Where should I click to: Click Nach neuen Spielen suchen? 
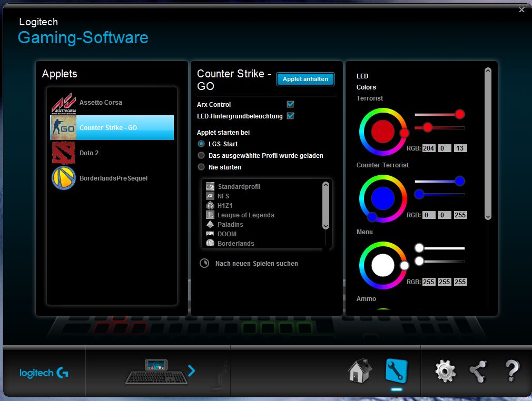[x=257, y=263]
